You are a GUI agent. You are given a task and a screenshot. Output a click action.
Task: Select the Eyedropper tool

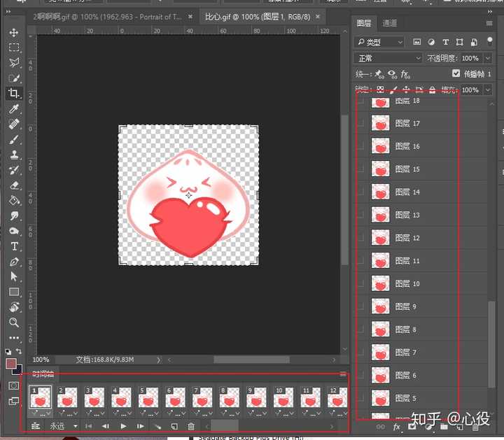(14, 109)
